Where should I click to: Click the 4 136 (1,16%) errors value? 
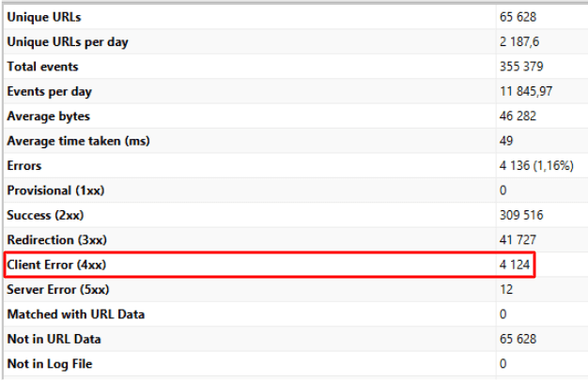coord(536,165)
